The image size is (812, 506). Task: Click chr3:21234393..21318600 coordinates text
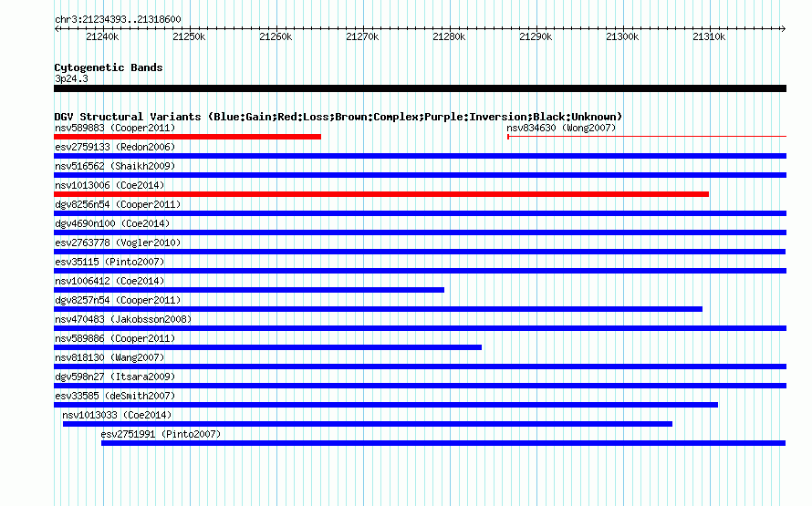click(x=118, y=20)
